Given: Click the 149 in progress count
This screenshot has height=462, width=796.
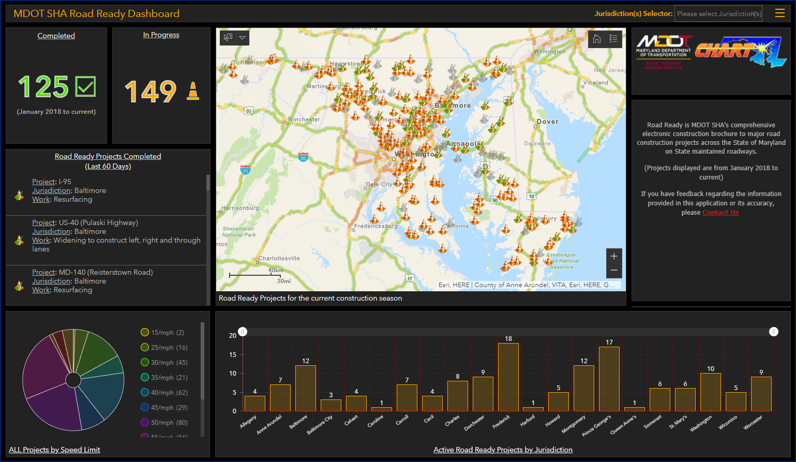Looking at the screenshot, I should coord(150,92).
